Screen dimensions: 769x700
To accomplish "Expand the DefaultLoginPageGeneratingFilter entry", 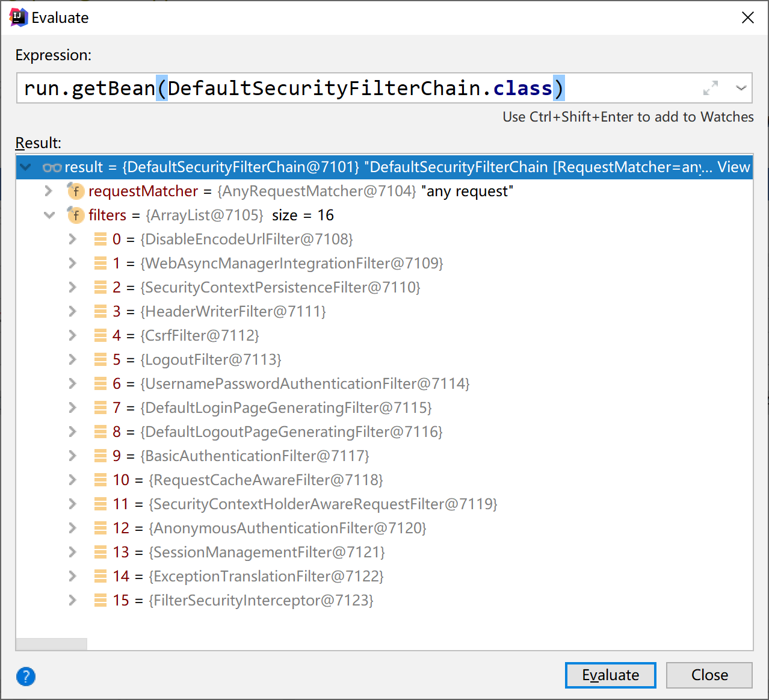I will coord(73,407).
